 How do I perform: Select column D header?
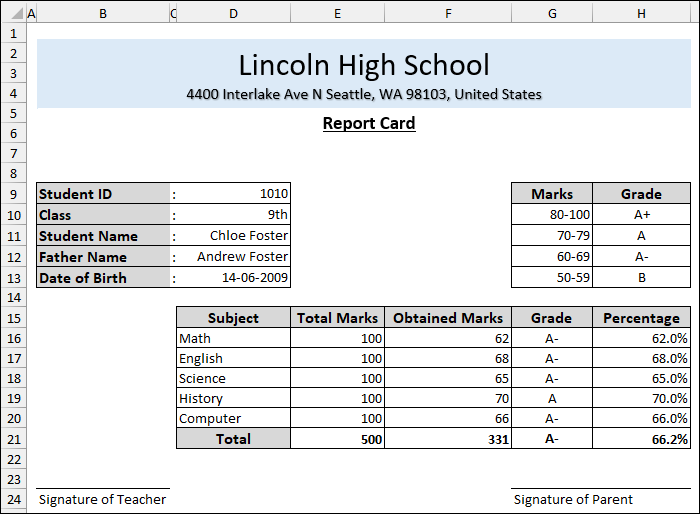click(x=233, y=14)
